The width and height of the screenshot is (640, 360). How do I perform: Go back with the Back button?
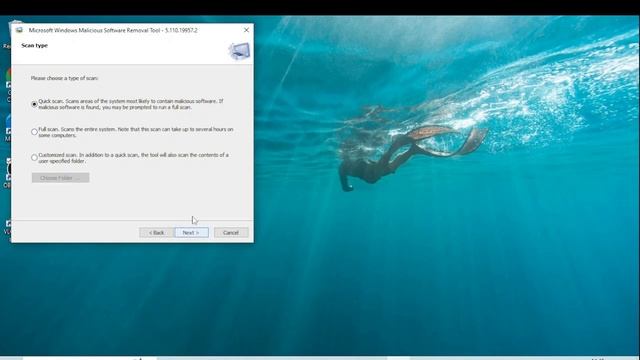(x=156, y=232)
